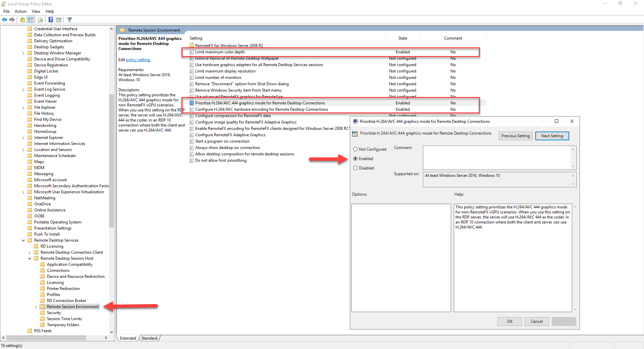Switch to the Standard tab
This screenshot has height=349, width=644.
pyautogui.click(x=149, y=338)
